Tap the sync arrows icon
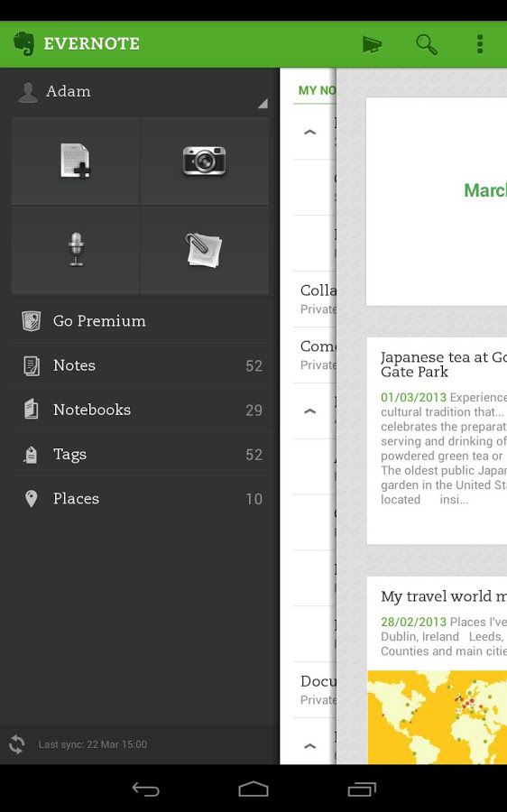 pyautogui.click(x=16, y=744)
